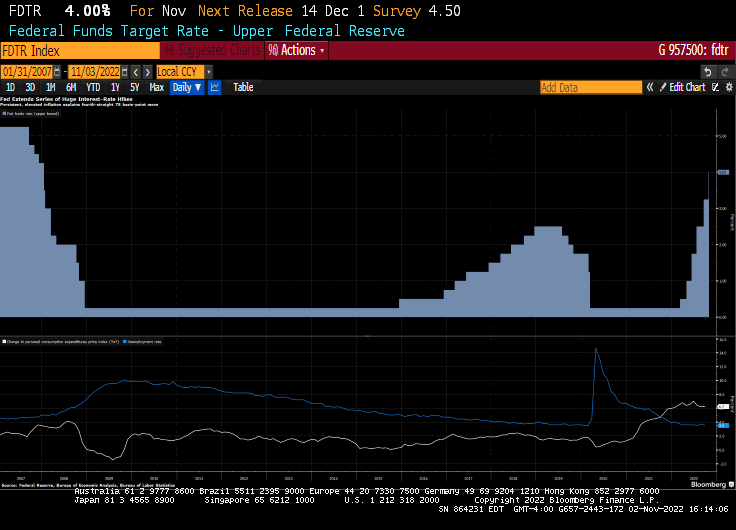Expand the Daily frequency dropdown

(x=186, y=87)
